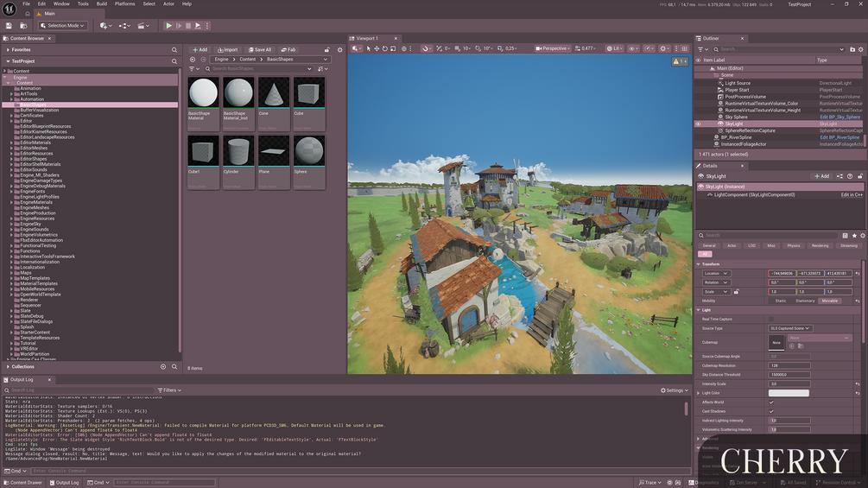The image size is (868, 488).
Task: Select the Rendering details filter tab
Action: point(820,245)
